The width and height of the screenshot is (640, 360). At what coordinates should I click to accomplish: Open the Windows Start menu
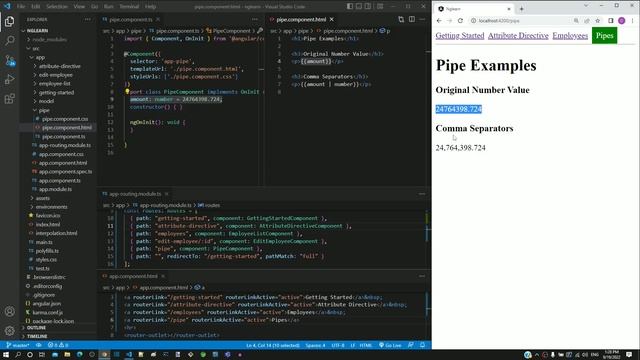pos(6,355)
